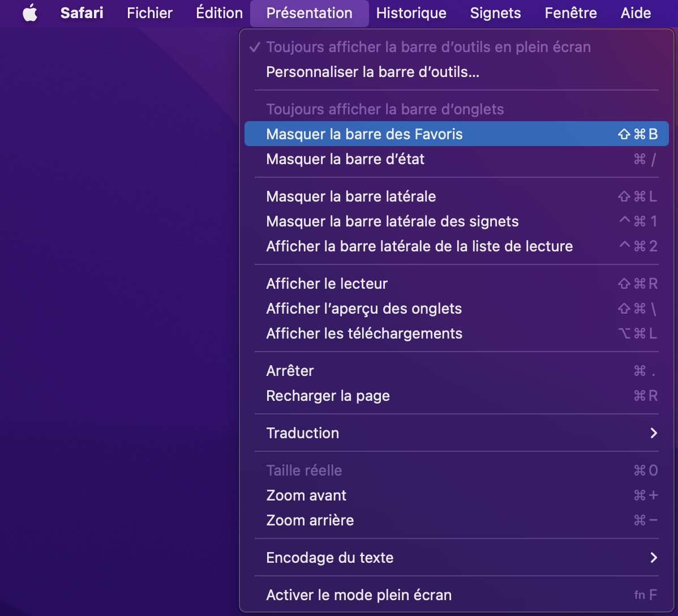
Task: Select Activer le mode plein écran
Action: point(457,595)
